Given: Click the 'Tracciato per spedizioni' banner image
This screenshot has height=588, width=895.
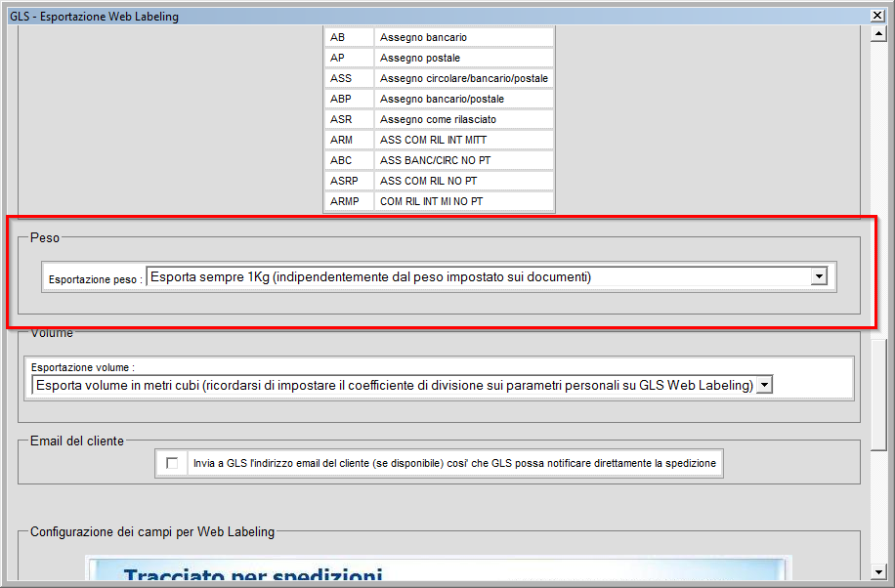Looking at the screenshot, I should (439, 567).
